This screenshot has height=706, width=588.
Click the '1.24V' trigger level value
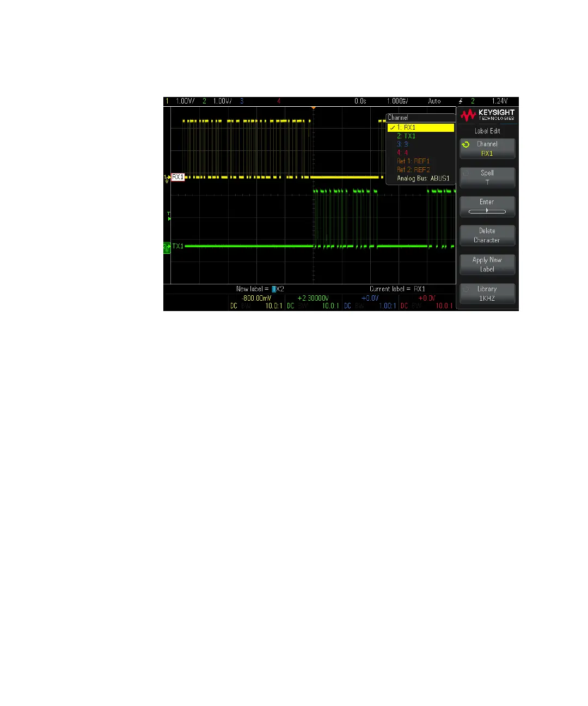499,101
